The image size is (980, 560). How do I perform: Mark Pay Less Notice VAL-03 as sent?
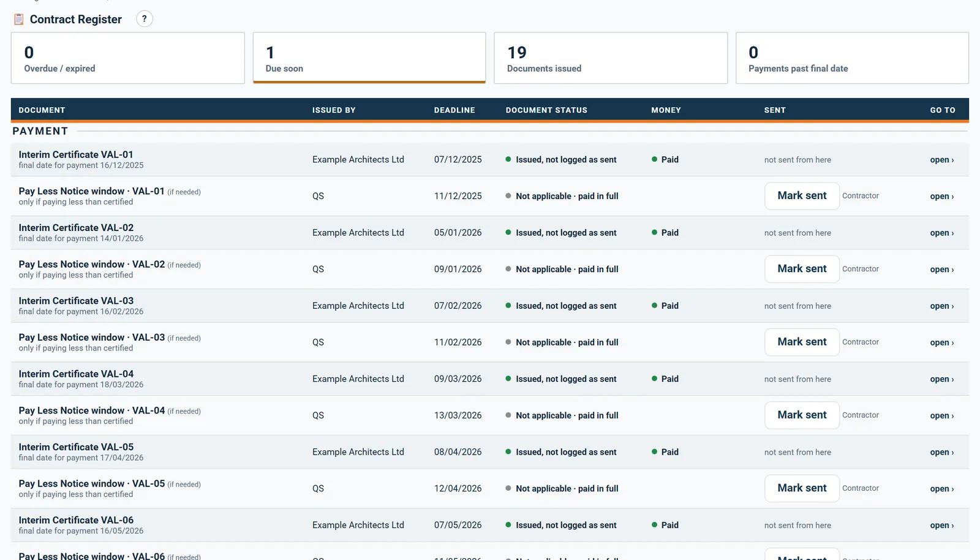(802, 342)
